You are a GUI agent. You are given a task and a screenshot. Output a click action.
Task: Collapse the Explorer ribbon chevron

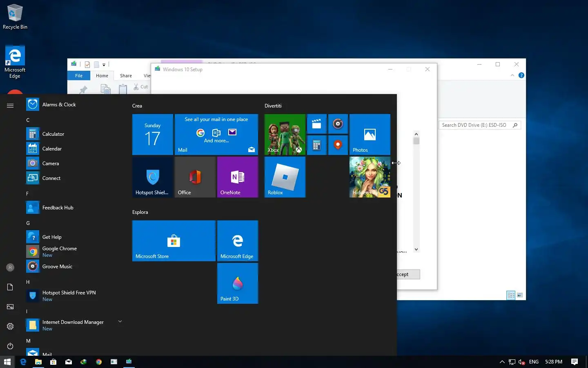coord(512,75)
